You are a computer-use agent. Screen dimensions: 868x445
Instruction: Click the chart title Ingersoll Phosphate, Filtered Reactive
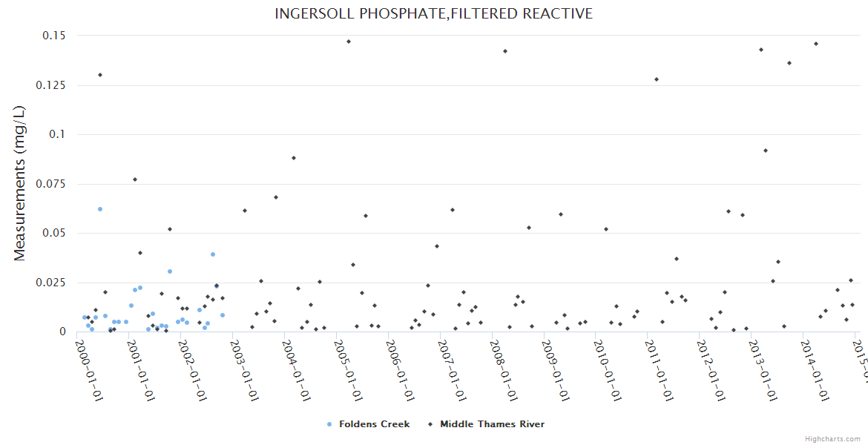coord(433,14)
